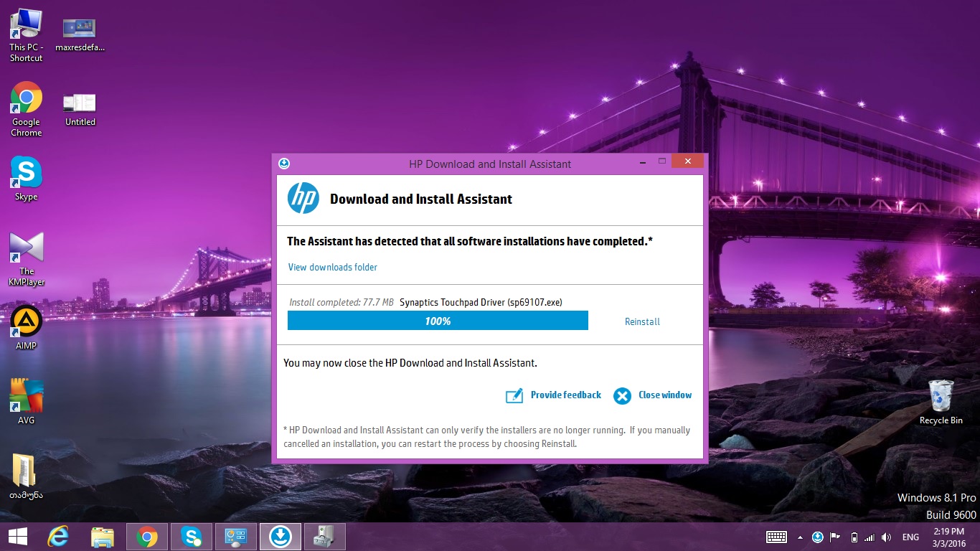This screenshot has height=551, width=980.
Task: Click the asterisk footnote about installers
Action: [x=487, y=437]
